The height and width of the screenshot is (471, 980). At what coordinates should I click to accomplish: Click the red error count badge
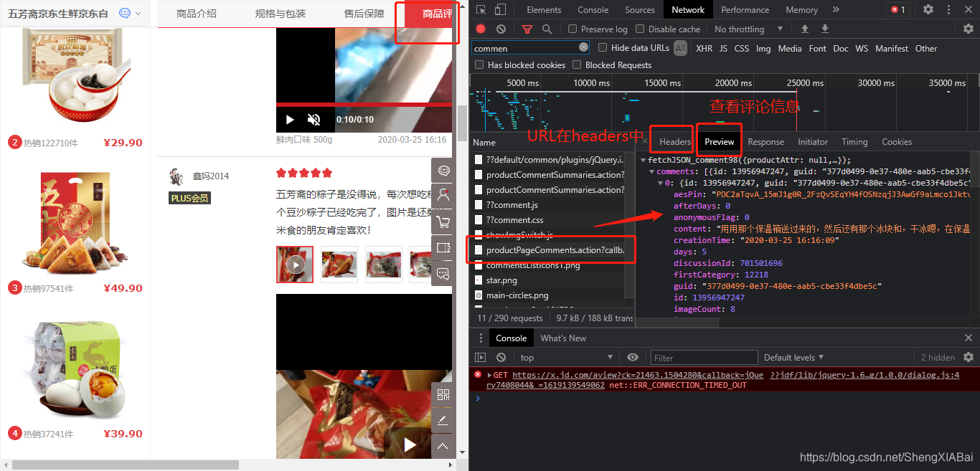897,9
